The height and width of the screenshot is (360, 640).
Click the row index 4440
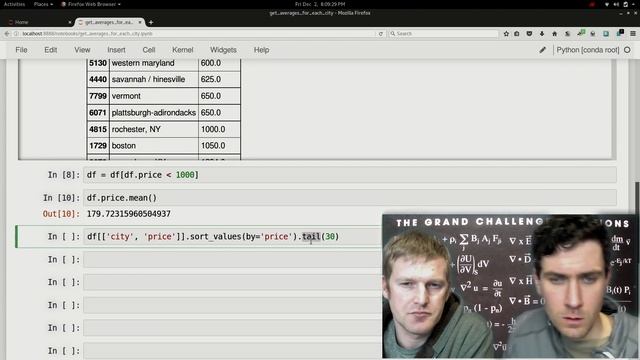click(98, 79)
